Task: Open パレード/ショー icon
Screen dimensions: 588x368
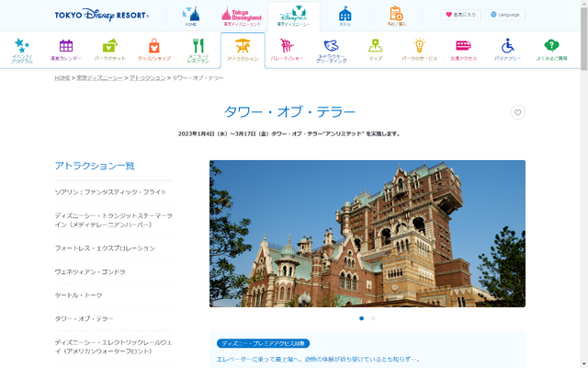Action: pos(287,51)
